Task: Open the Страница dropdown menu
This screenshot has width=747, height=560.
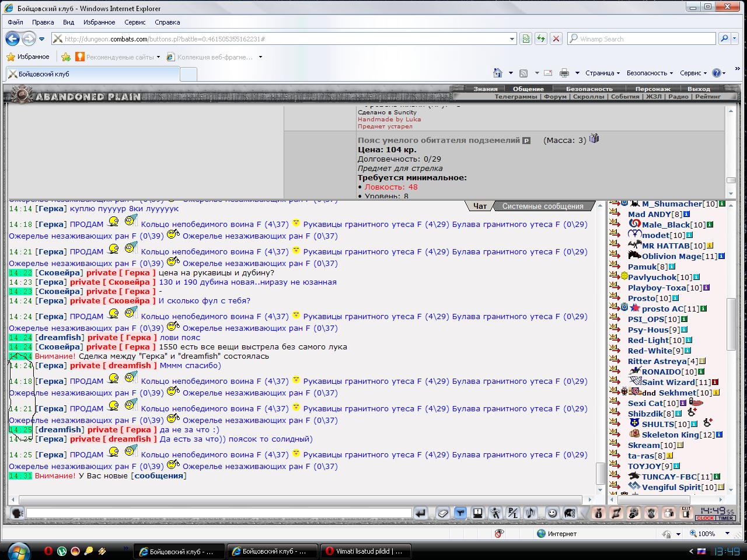Action: (602, 73)
